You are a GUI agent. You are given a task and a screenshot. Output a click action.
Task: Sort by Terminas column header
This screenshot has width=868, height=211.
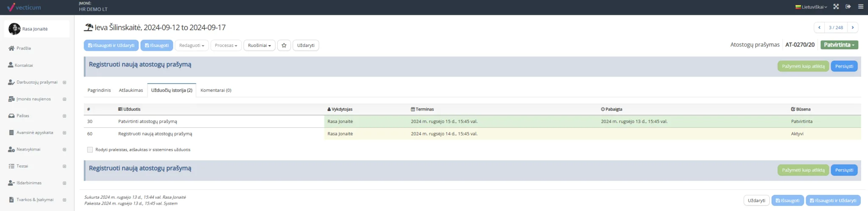coord(424,109)
